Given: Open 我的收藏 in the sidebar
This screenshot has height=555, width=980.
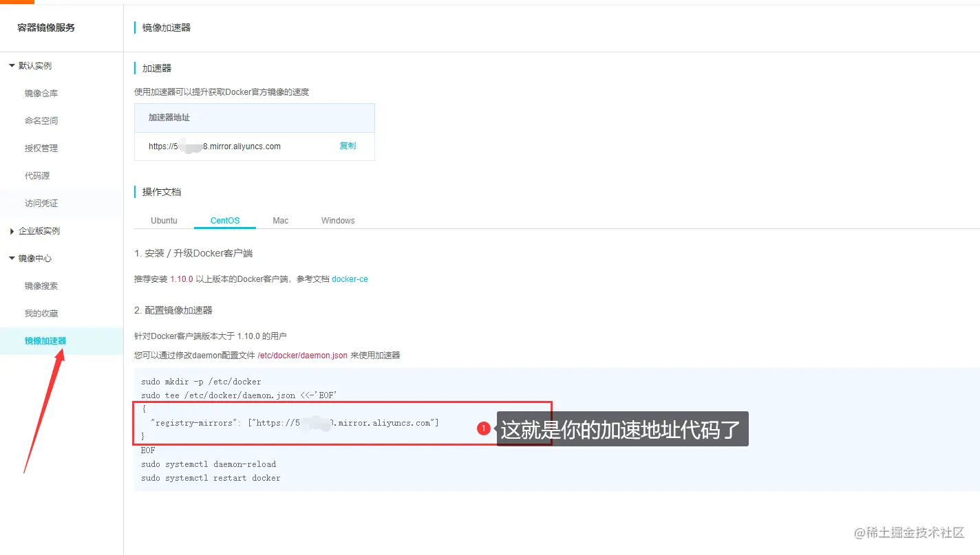Looking at the screenshot, I should tap(41, 314).
